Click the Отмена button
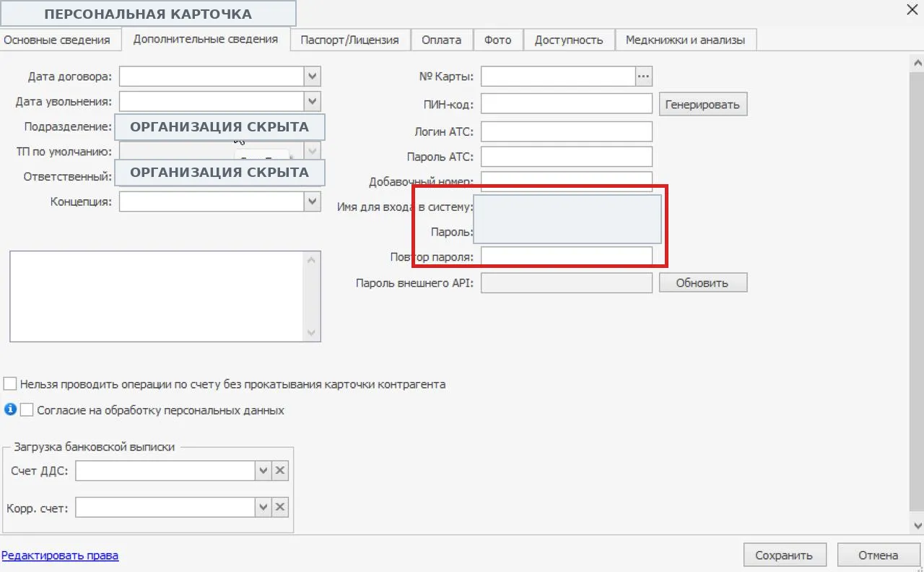924x572 pixels. click(x=879, y=555)
